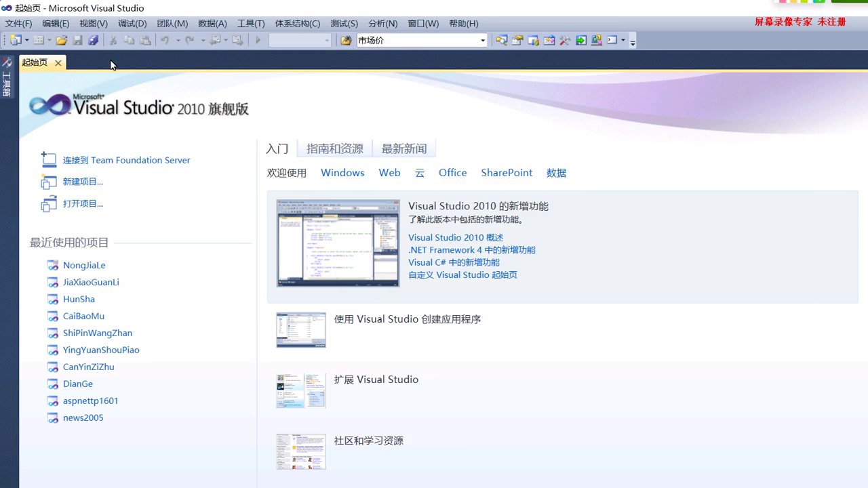Open the 编辑(E) menu
This screenshot has height=488, width=868.
[x=56, y=23]
